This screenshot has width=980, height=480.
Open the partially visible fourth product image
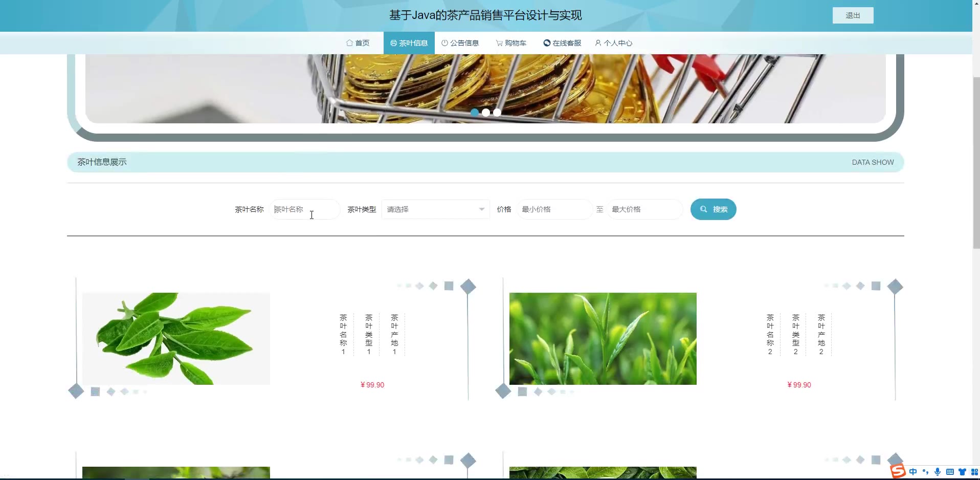(x=603, y=472)
